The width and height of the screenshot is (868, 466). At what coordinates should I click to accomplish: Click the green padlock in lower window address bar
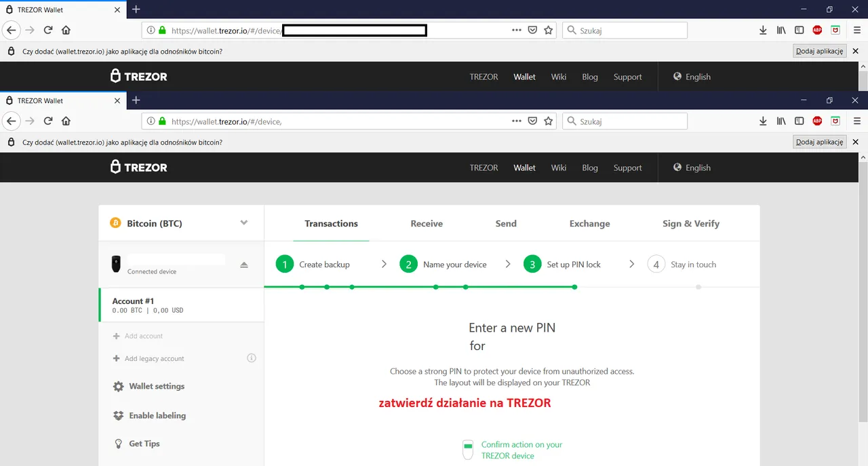coord(162,121)
